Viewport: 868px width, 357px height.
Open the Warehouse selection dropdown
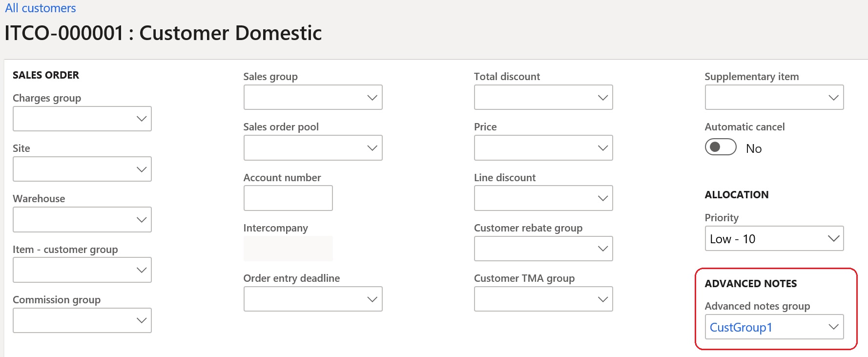pos(142,219)
